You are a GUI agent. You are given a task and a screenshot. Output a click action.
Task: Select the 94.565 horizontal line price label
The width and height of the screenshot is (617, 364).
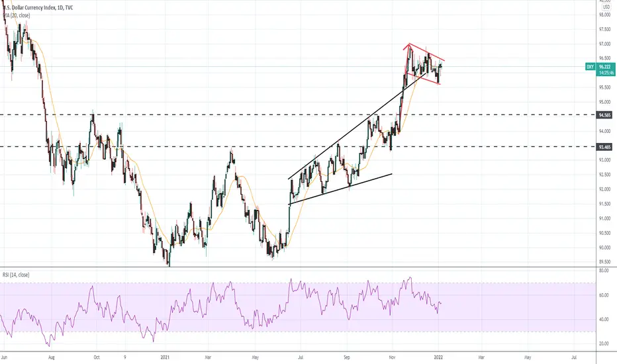point(604,115)
